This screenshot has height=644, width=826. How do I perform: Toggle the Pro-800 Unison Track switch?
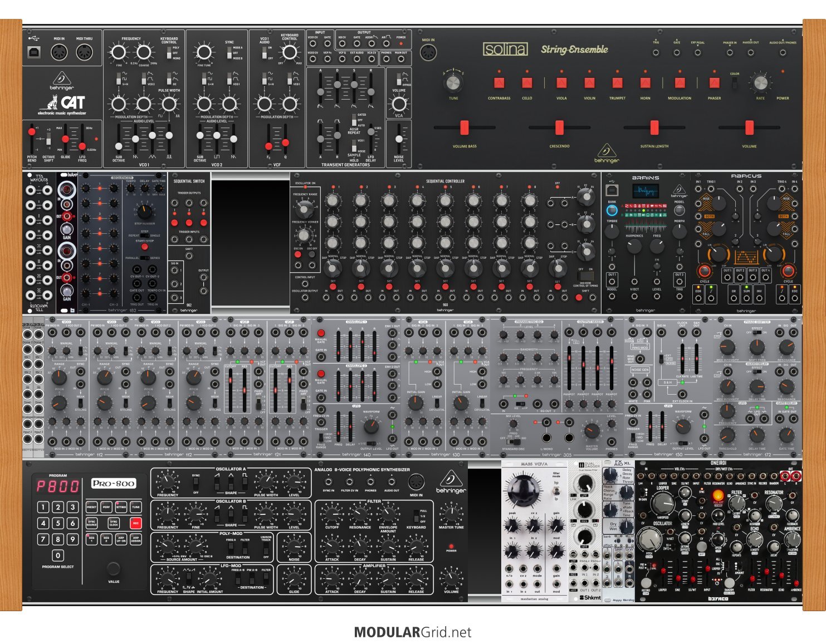[x=266, y=548]
